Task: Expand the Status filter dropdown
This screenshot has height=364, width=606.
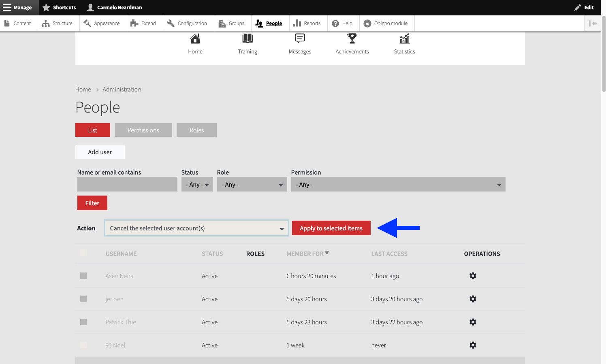Action: coord(197,184)
